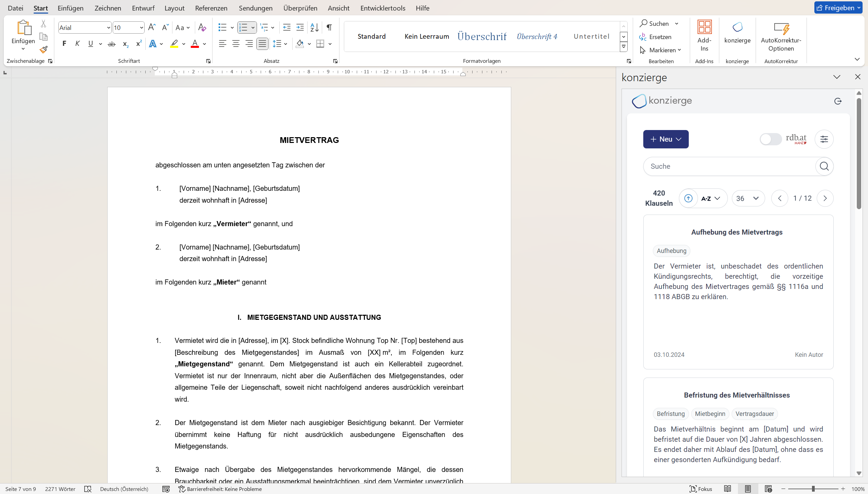The height and width of the screenshot is (494, 868).
Task: Click the Freigeben button
Action: pos(838,7)
